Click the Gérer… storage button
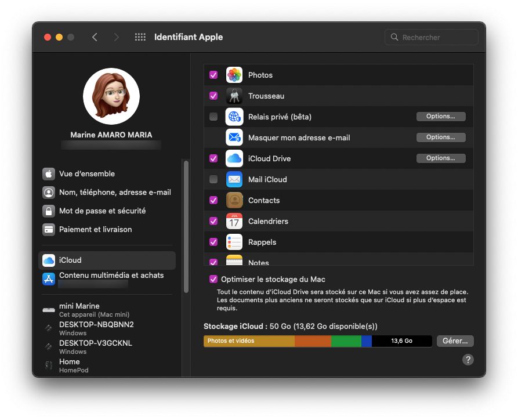The height and width of the screenshot is (420, 518). (x=455, y=341)
